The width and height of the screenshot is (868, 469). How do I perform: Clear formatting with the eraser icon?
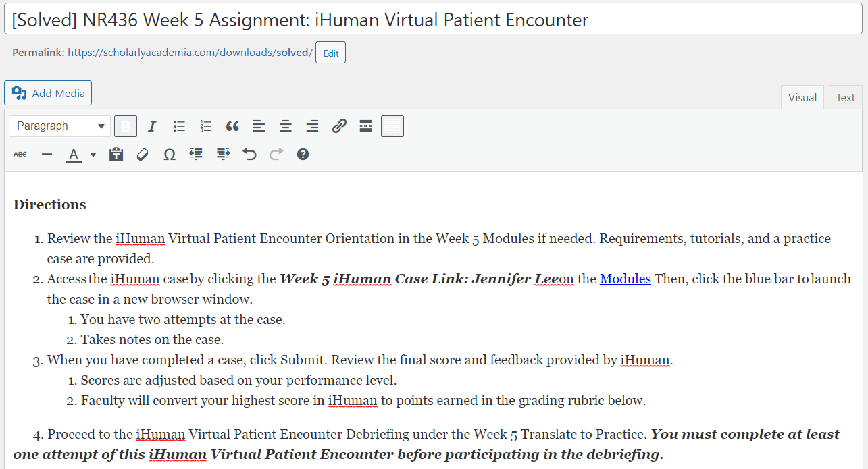tap(143, 155)
